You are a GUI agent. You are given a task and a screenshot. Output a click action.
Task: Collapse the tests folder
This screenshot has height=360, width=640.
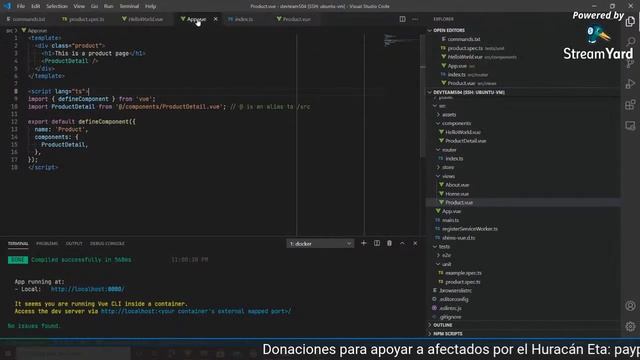pyautogui.click(x=444, y=247)
